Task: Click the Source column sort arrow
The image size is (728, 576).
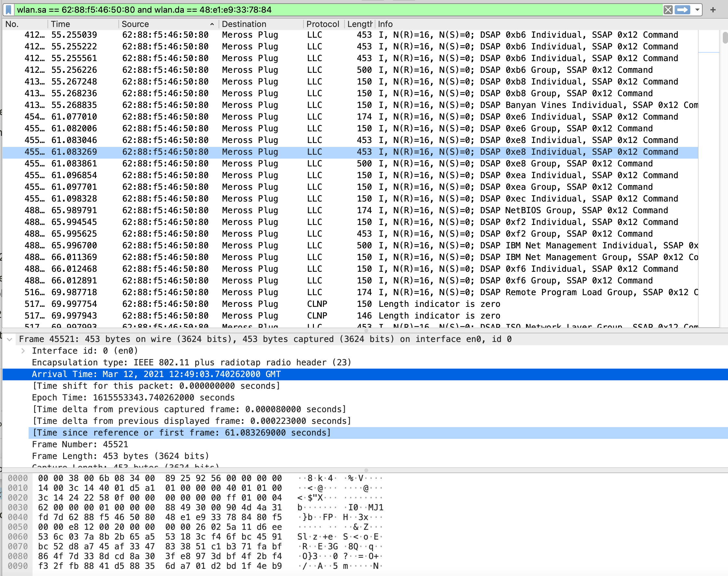Action: click(x=212, y=24)
